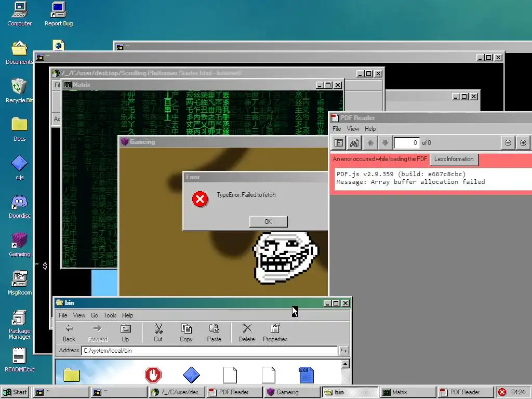Open View menu in bin window
Viewport: 532px width, 399px height.
click(x=79, y=315)
